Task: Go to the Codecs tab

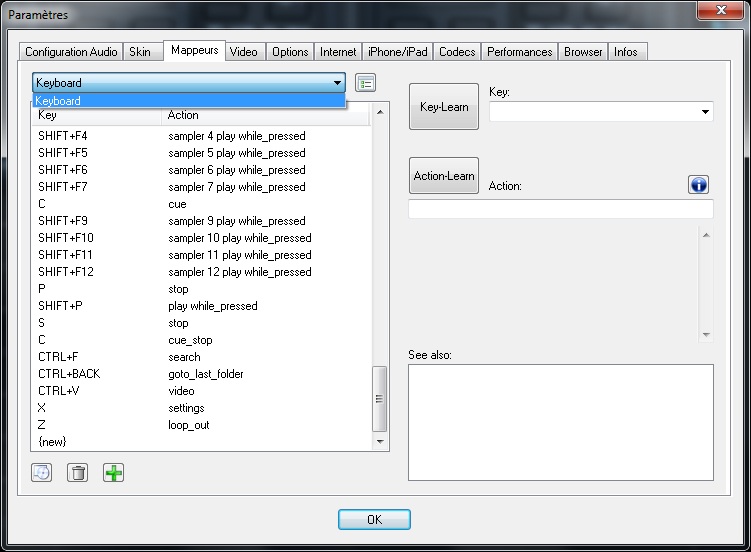Action: pos(457,52)
